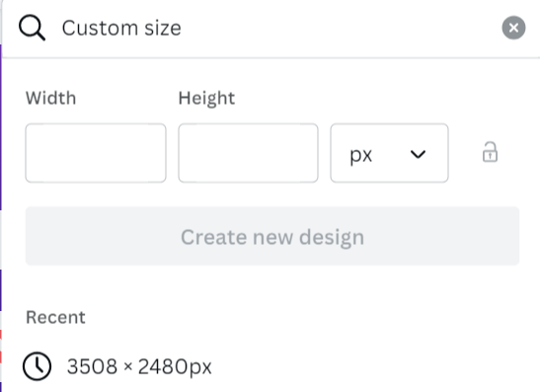Click the chevron arrow in unit selector
540x392 pixels.
(x=419, y=154)
